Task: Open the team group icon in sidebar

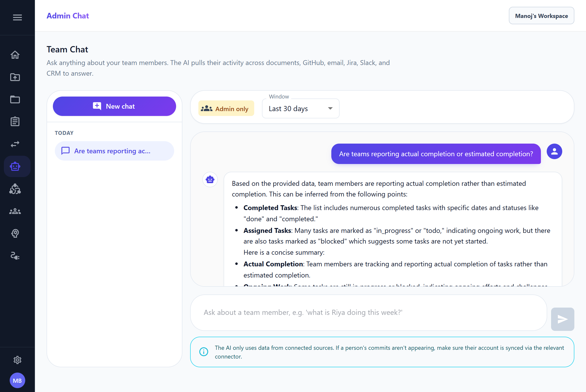Action: tap(15, 211)
